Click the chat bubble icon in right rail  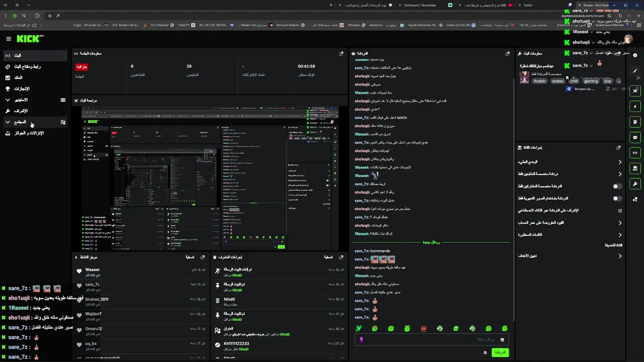pos(635,137)
